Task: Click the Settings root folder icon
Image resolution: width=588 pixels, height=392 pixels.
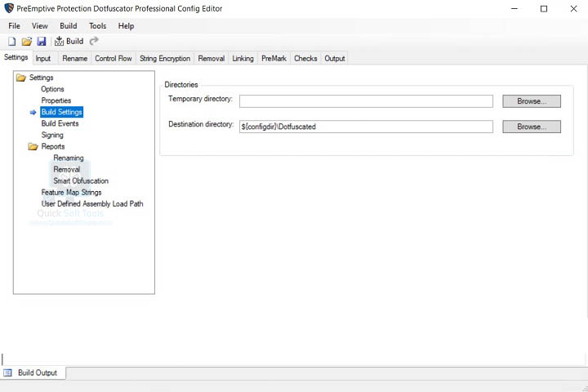Action: click(x=21, y=78)
